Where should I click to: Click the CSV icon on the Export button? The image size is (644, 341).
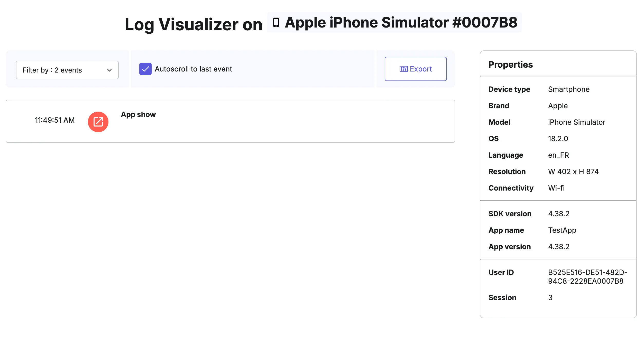tap(403, 69)
